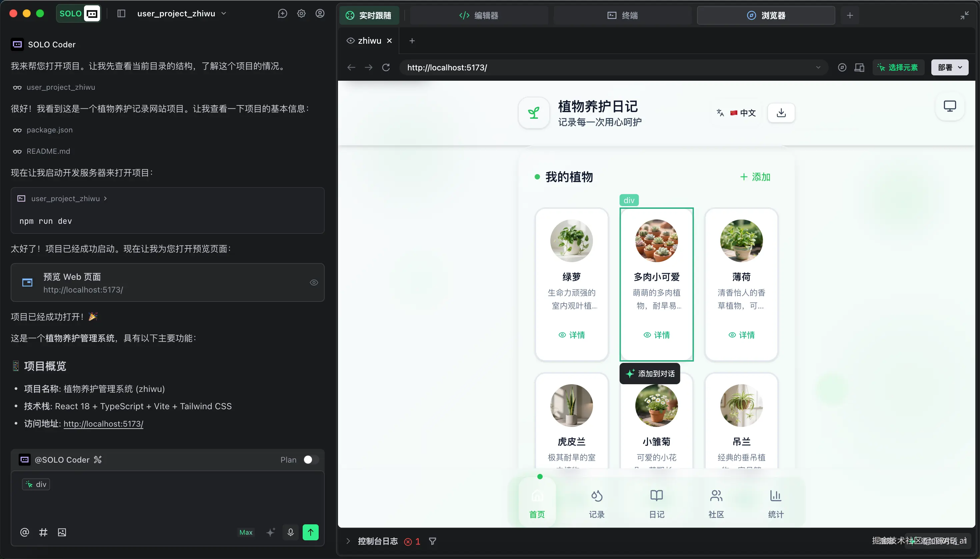Open the 部署 deploy dropdown
Viewport: 980px width, 559px height.
(950, 68)
